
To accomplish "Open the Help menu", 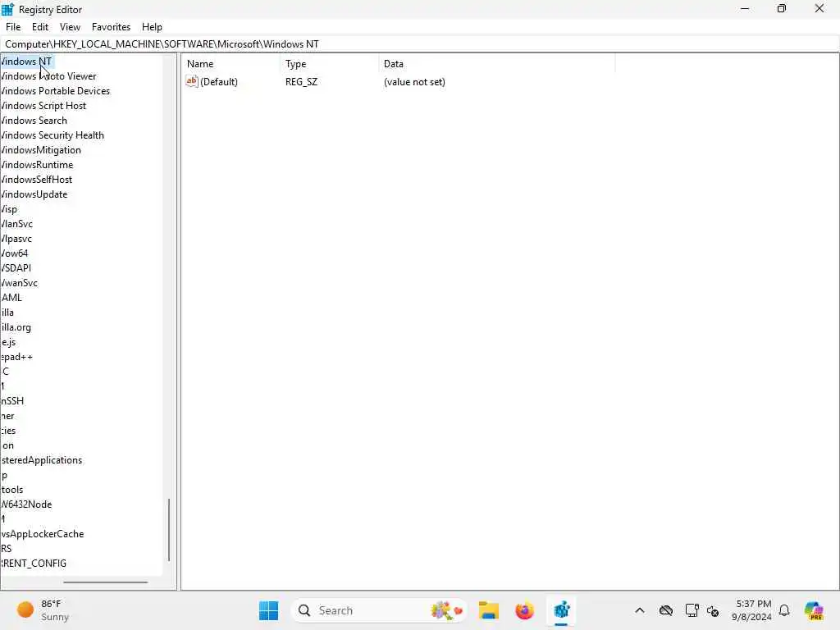I will coord(152,27).
